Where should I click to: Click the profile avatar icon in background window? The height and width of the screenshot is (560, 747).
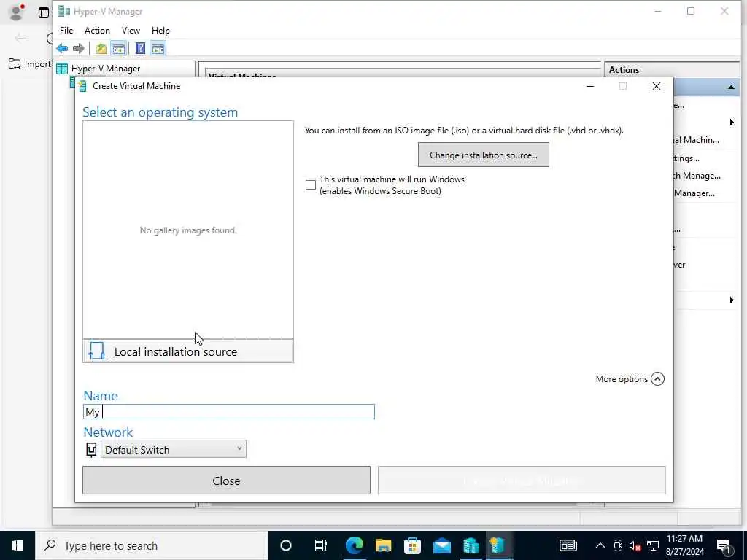point(17,12)
